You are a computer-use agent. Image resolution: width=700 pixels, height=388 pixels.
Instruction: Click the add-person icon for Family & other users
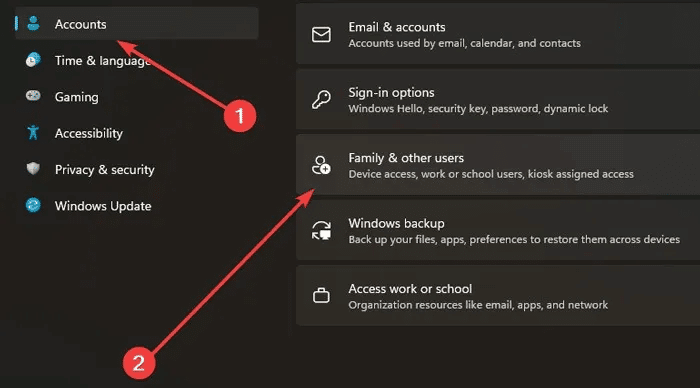pos(321,165)
